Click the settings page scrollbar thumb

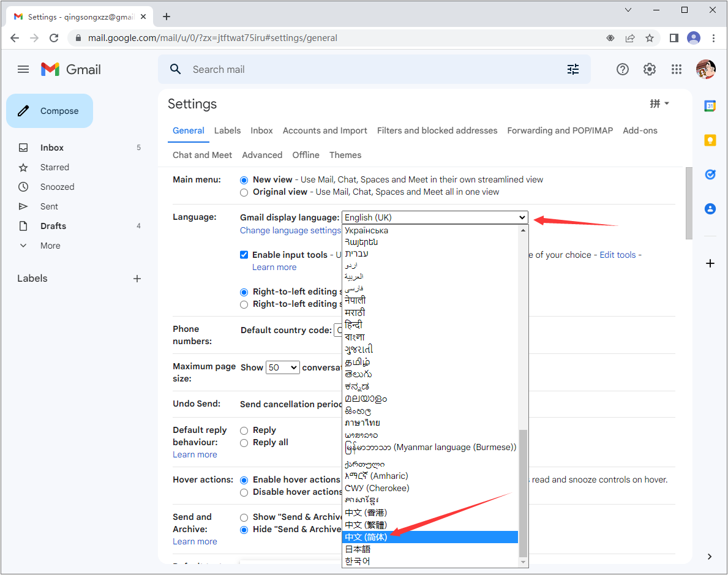click(689, 203)
